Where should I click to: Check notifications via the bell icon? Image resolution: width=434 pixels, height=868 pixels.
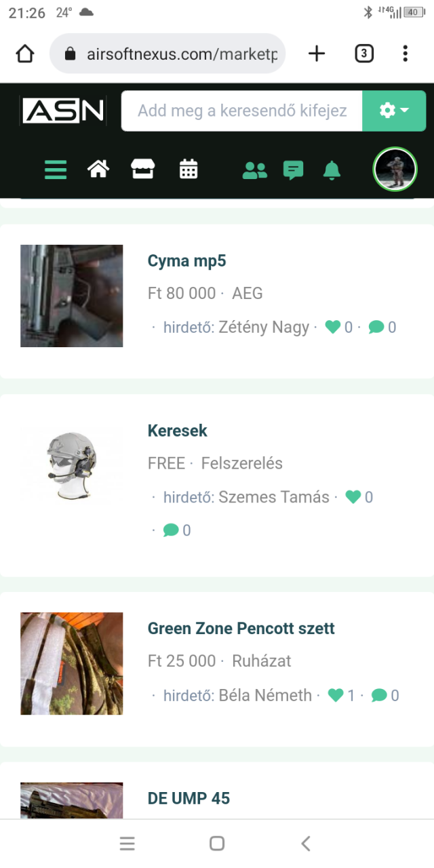[332, 170]
